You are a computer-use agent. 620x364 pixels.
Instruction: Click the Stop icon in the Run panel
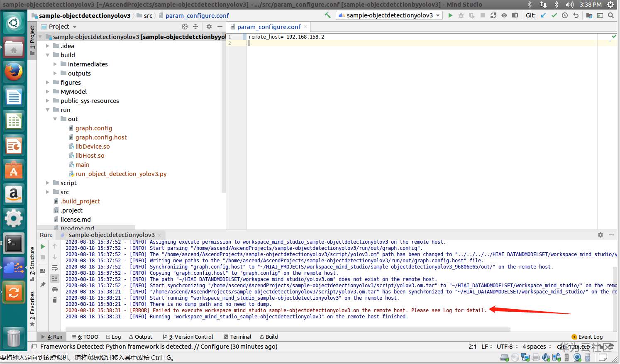(43, 257)
